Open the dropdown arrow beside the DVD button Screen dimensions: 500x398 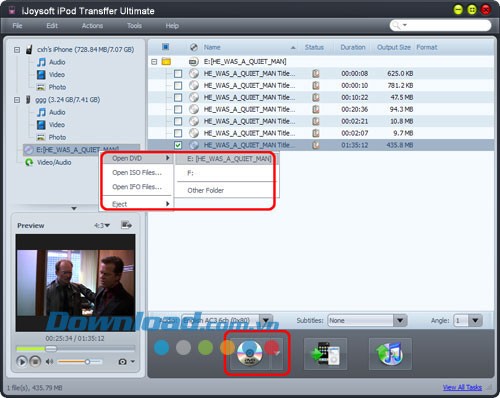pos(277,354)
